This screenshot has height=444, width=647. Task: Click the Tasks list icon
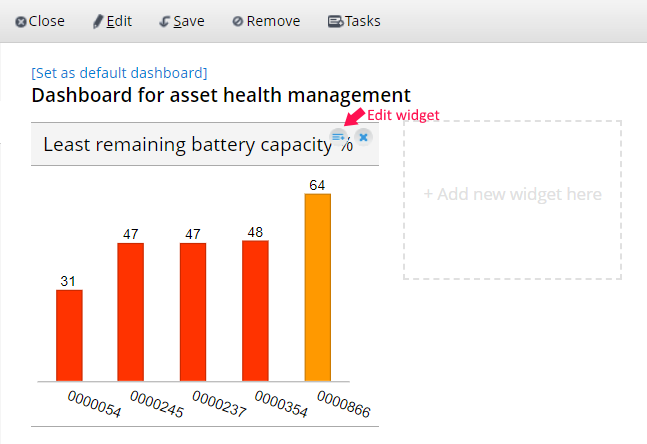335,21
